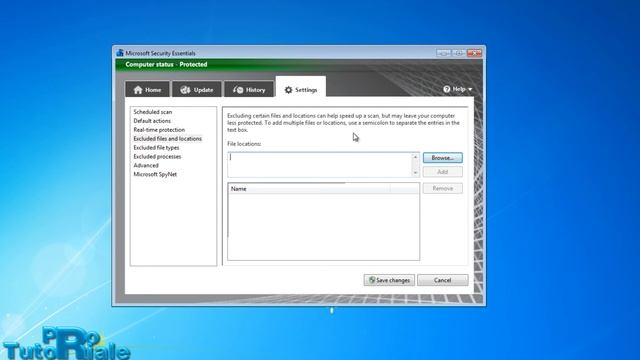640x360 pixels.
Task: Click the Cancel button
Action: (x=442, y=280)
